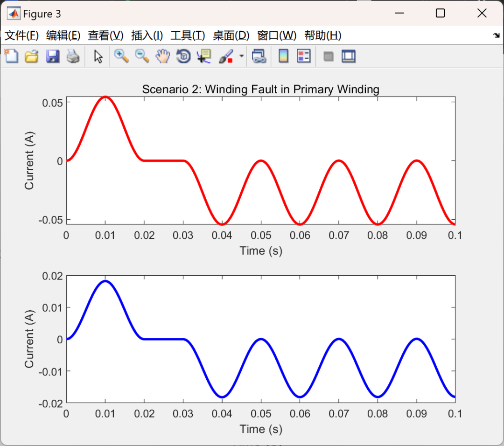The width and height of the screenshot is (504, 446).
Task: Click the Show Plot Tools and Dock icon
Action: [x=349, y=56]
